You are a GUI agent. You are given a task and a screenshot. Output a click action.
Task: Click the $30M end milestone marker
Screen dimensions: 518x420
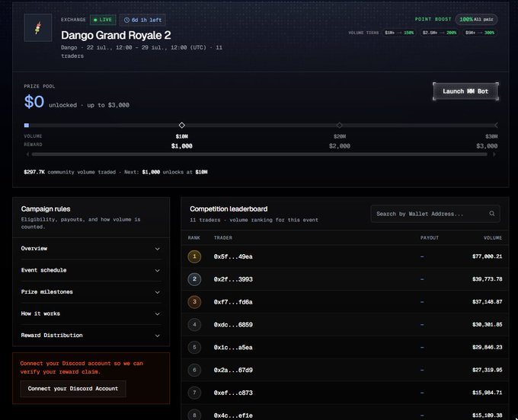[x=496, y=125]
